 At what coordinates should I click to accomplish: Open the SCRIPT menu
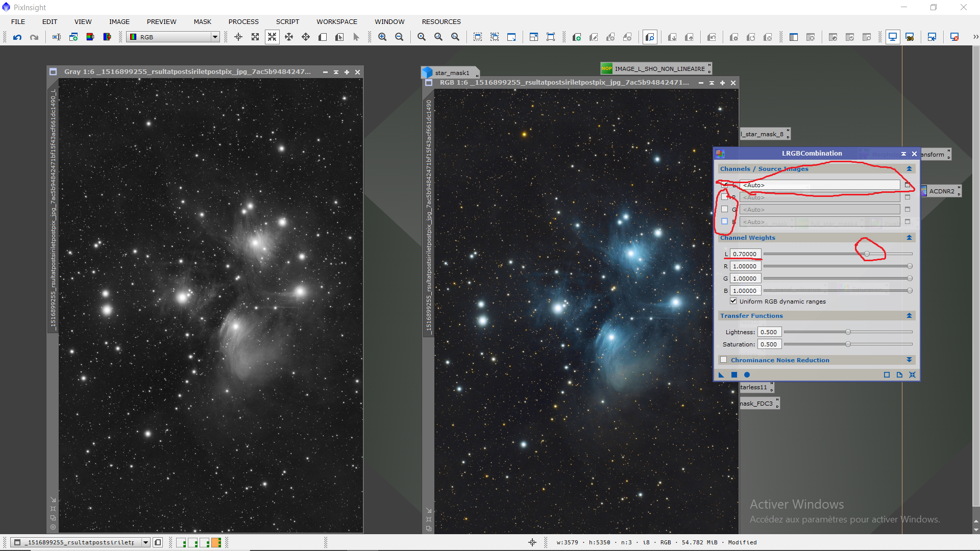coord(287,21)
